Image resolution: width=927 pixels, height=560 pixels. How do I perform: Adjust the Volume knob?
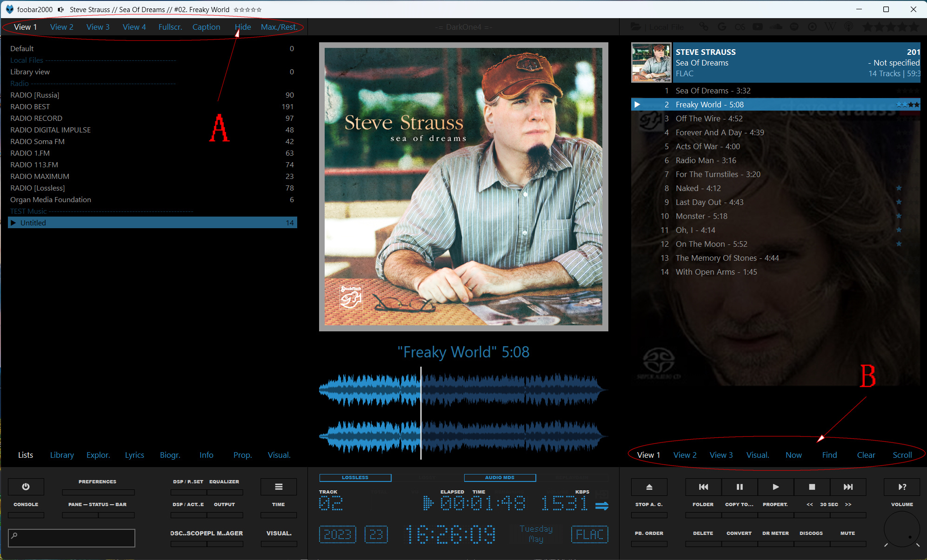[x=901, y=530]
